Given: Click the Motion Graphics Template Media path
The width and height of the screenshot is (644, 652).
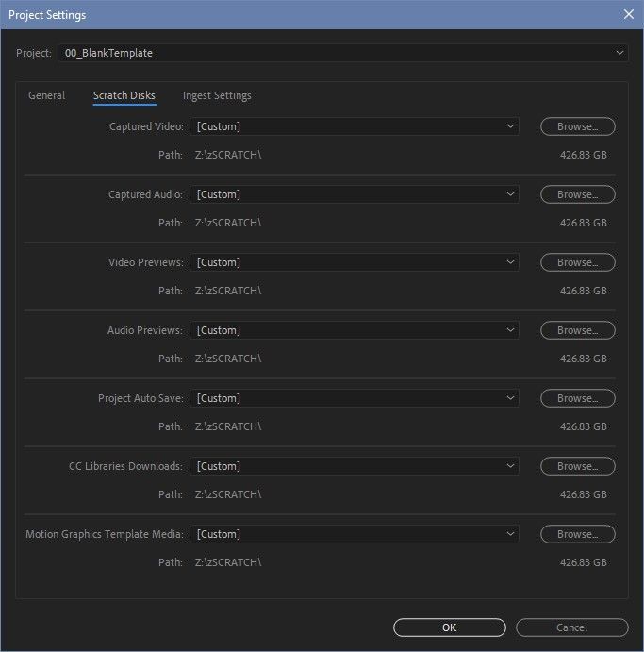Looking at the screenshot, I should (228, 562).
